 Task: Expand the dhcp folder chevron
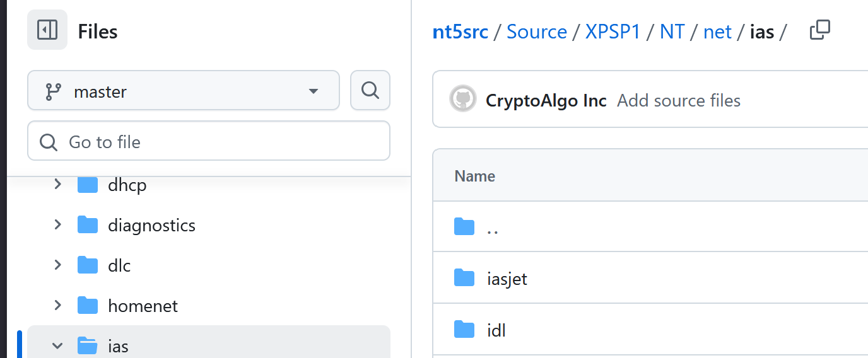(57, 185)
